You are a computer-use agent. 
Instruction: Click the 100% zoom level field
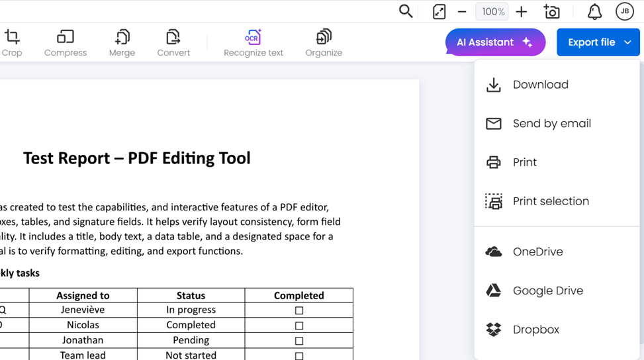[x=492, y=11]
